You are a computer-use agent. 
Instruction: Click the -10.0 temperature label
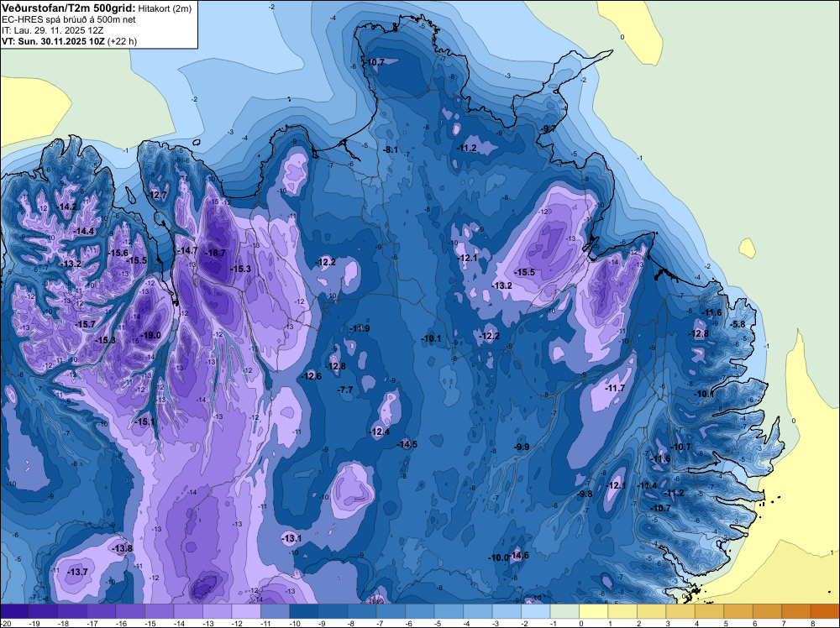click(498, 557)
